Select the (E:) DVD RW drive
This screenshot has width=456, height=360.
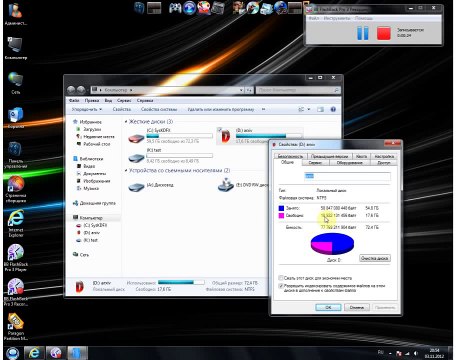(226, 185)
